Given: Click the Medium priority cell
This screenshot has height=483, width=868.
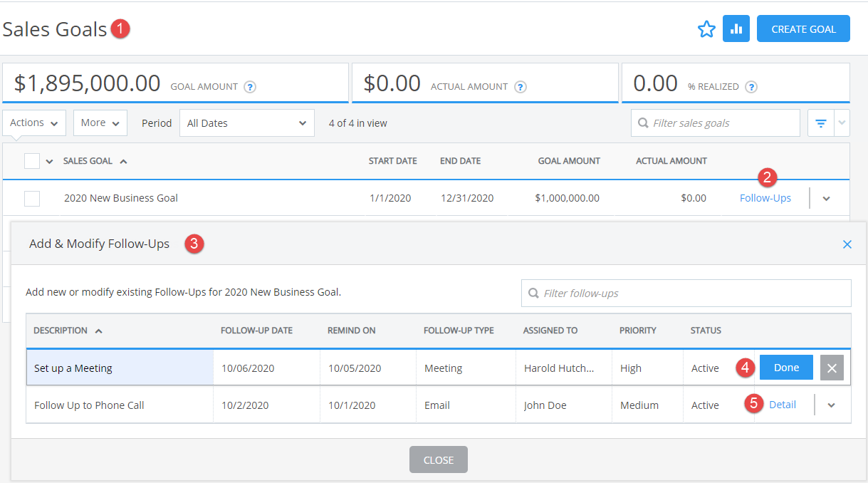Looking at the screenshot, I should click(x=647, y=405).
